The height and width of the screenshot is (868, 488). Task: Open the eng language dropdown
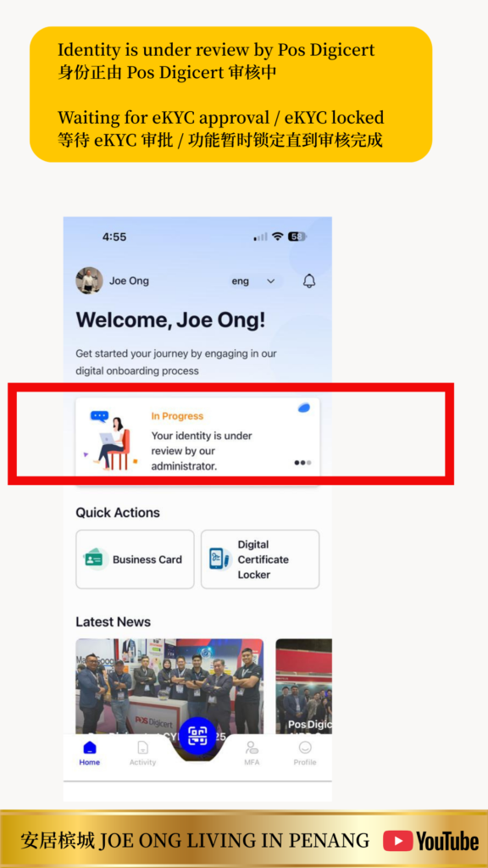tap(255, 281)
